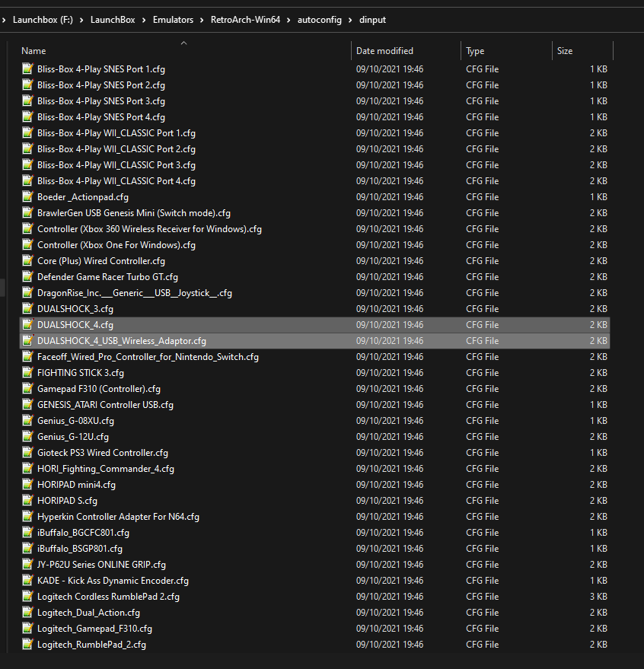Click the Faceoff_Wired_Pro_Controller cfg file icon
This screenshot has width=644, height=669.
point(27,357)
